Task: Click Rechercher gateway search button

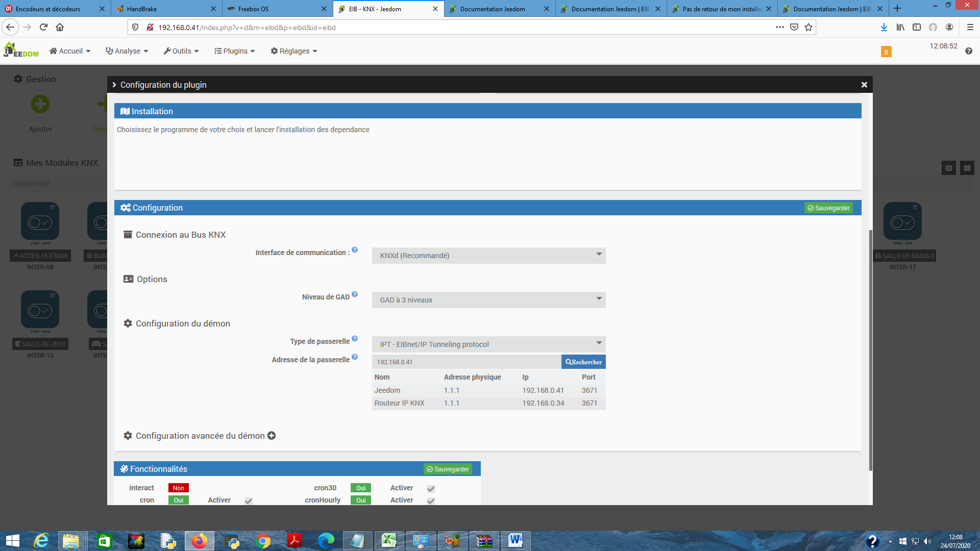Action: [583, 362]
